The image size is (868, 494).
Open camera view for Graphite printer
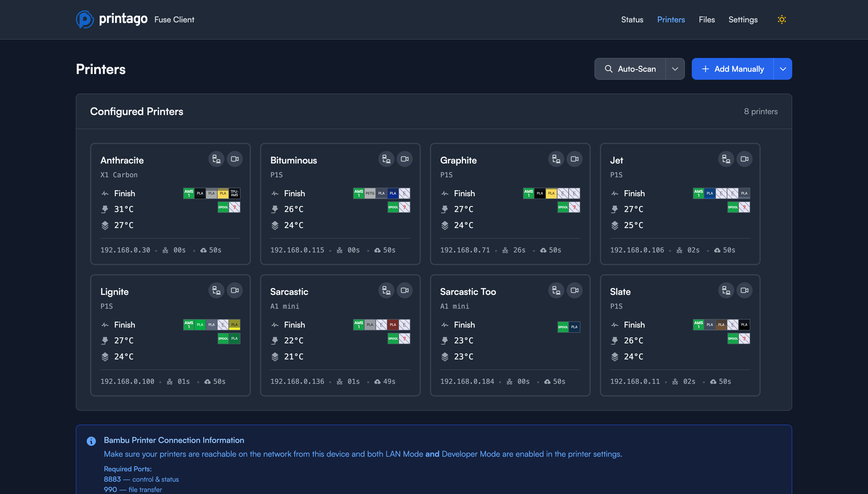coord(574,159)
